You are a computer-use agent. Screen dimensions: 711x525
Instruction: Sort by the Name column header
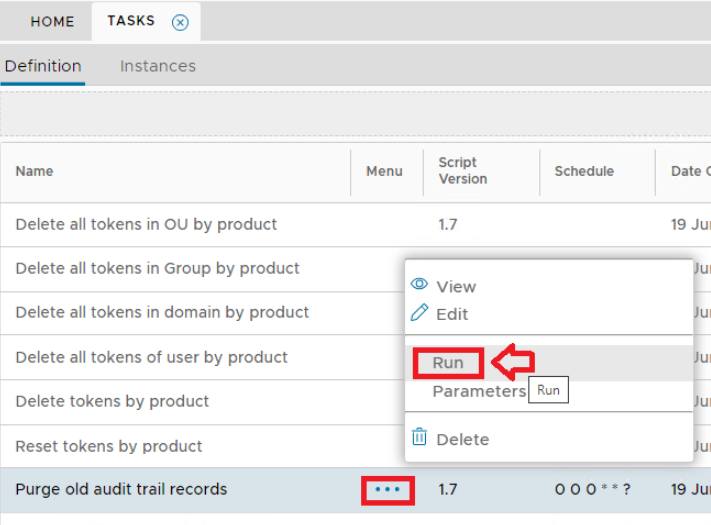pyautogui.click(x=34, y=171)
